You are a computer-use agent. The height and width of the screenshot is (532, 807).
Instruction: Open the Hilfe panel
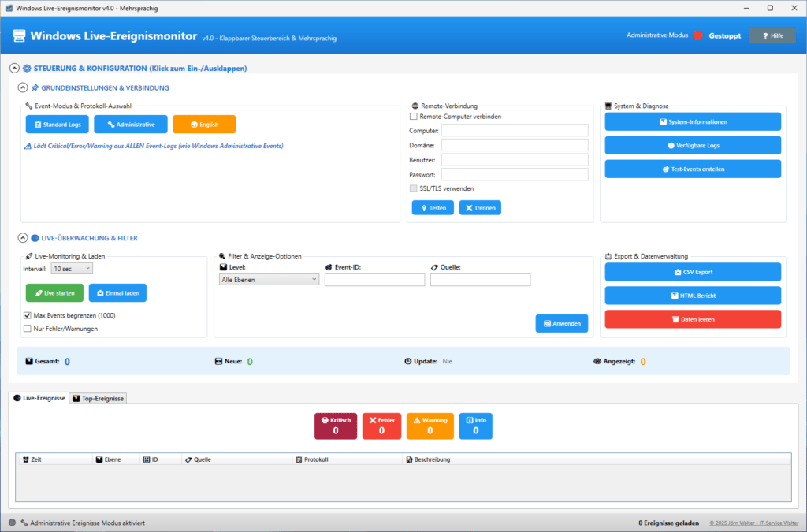pyautogui.click(x=772, y=35)
